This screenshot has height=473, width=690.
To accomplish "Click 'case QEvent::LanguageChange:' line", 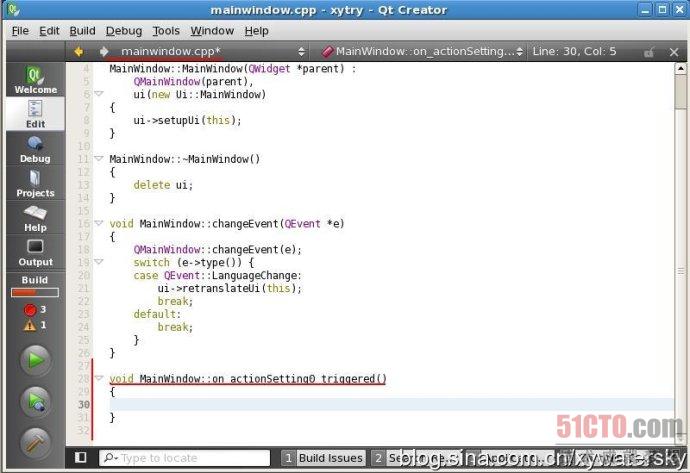I will pos(217,275).
